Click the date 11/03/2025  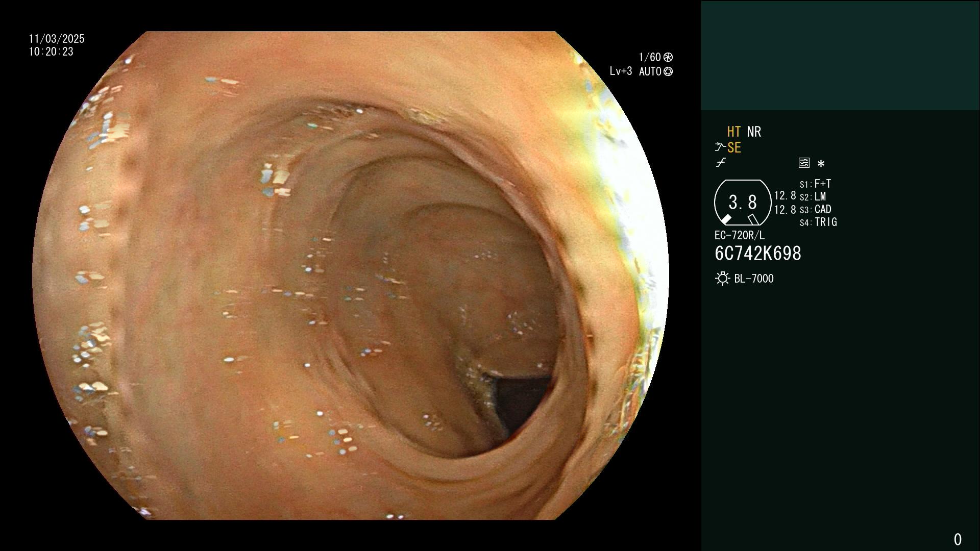click(57, 39)
